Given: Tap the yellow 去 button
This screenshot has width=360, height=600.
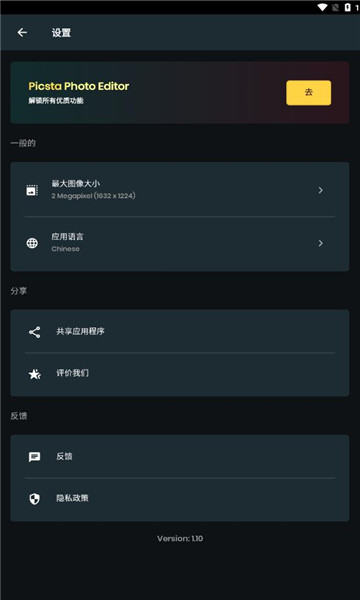Looking at the screenshot, I should 309,93.
